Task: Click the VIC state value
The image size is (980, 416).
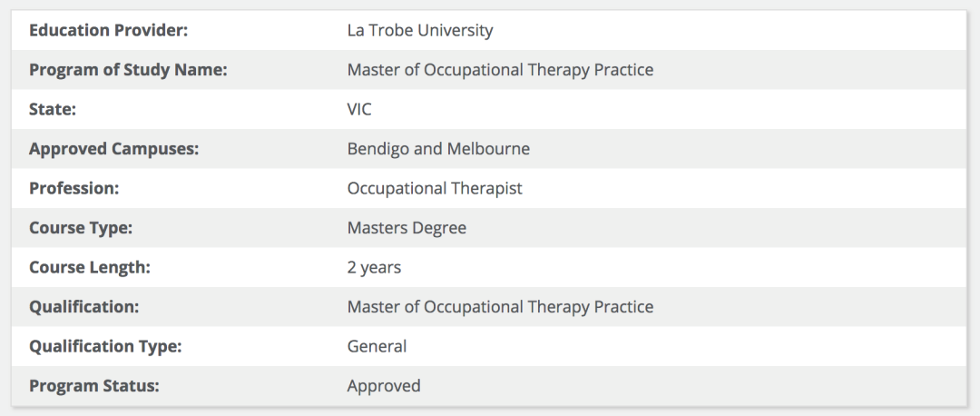Action: tap(359, 109)
